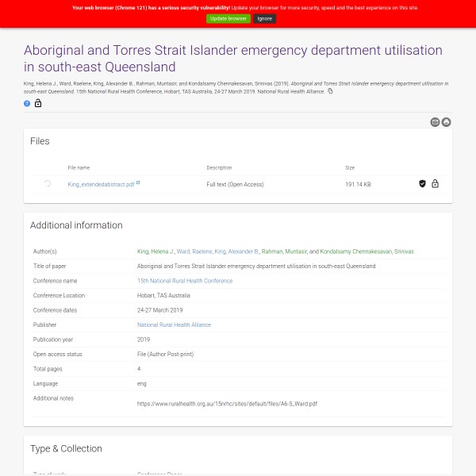Dismiss warning with the Ignore button
476x476 pixels.
pos(265,18)
